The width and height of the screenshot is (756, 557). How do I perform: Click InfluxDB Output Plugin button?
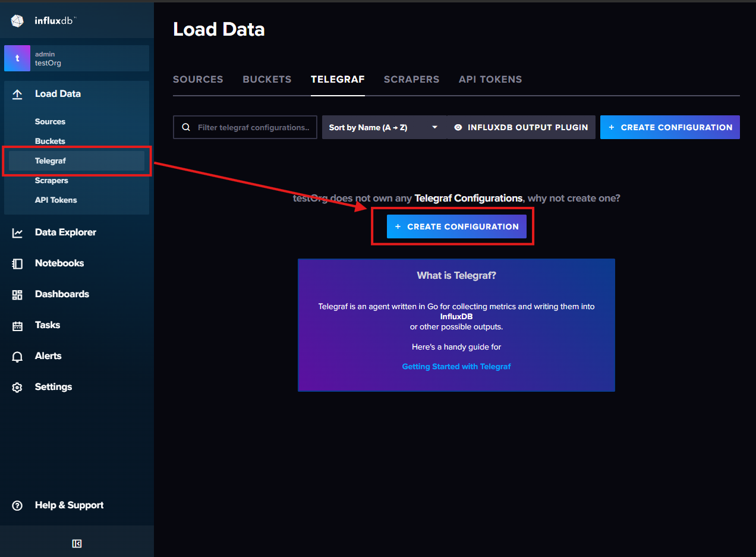[521, 127]
